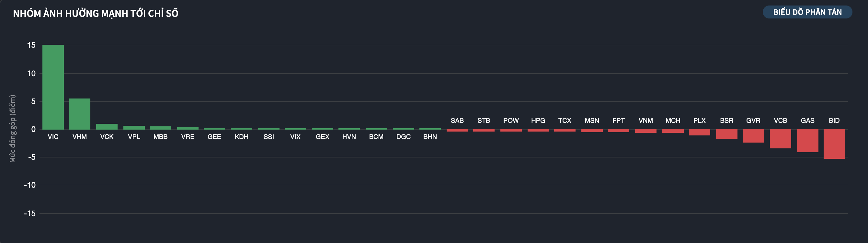Viewport: 868px width, 243px height.
Task: Click the SSI ticker label
Action: click(268, 137)
